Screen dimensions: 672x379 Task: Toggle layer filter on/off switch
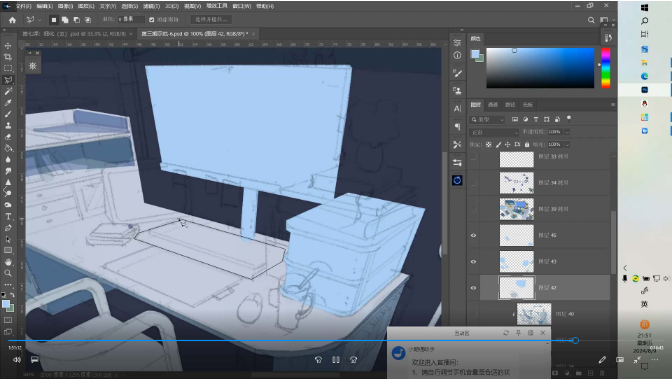point(569,118)
